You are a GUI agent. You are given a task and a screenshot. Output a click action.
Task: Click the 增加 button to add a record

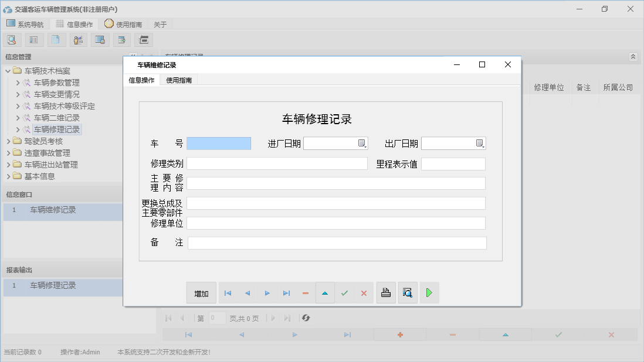pos(201,292)
